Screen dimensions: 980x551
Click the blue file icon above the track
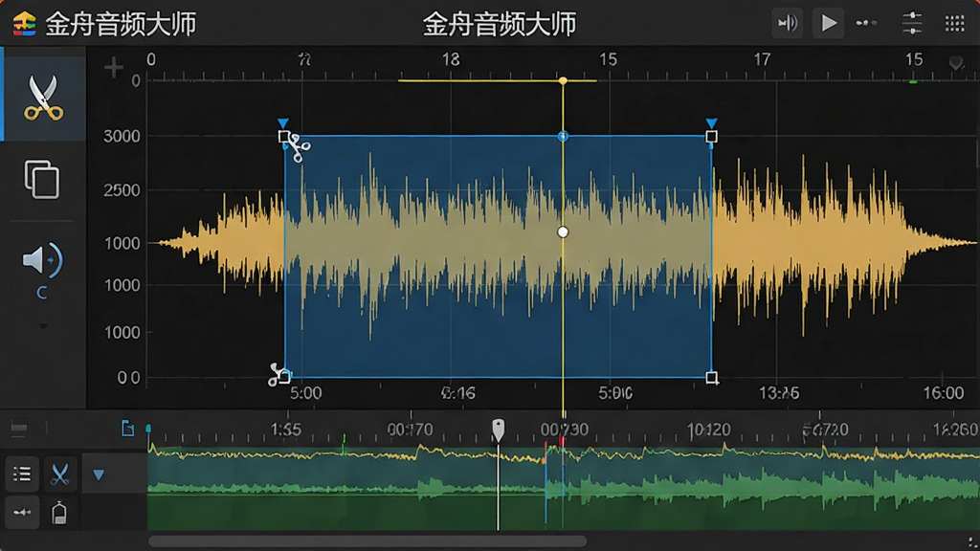pyautogui.click(x=127, y=428)
